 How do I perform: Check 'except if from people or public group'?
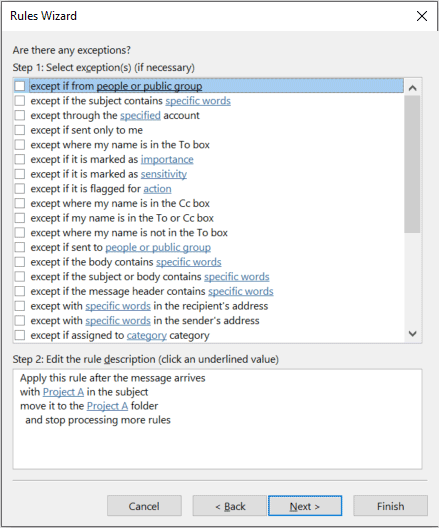click(20, 86)
